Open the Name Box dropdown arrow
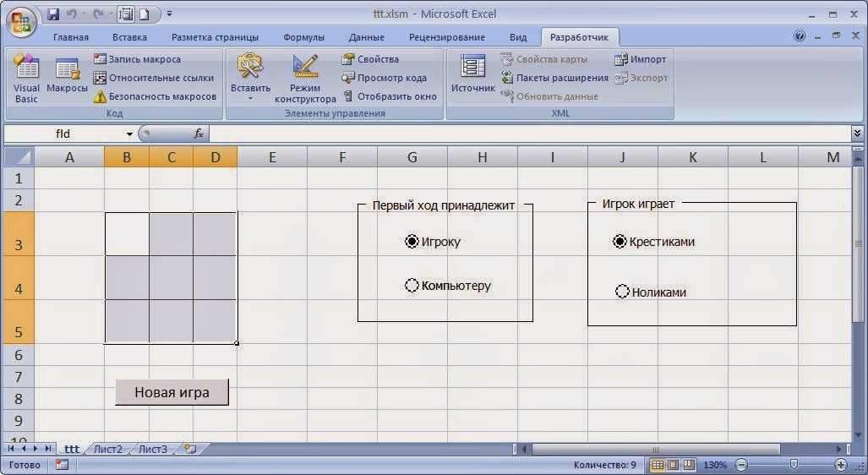868x475 pixels. 129,134
